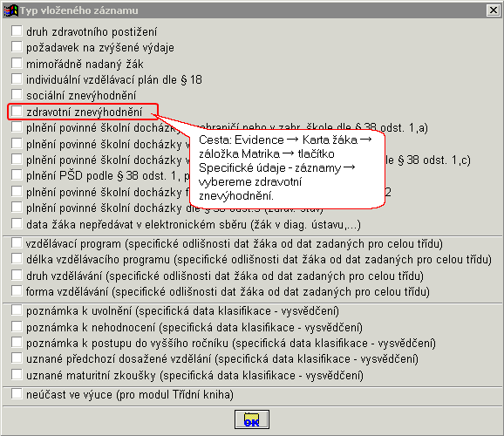
Task: Select druh vzdělávání checkbox
Action: tap(17, 276)
